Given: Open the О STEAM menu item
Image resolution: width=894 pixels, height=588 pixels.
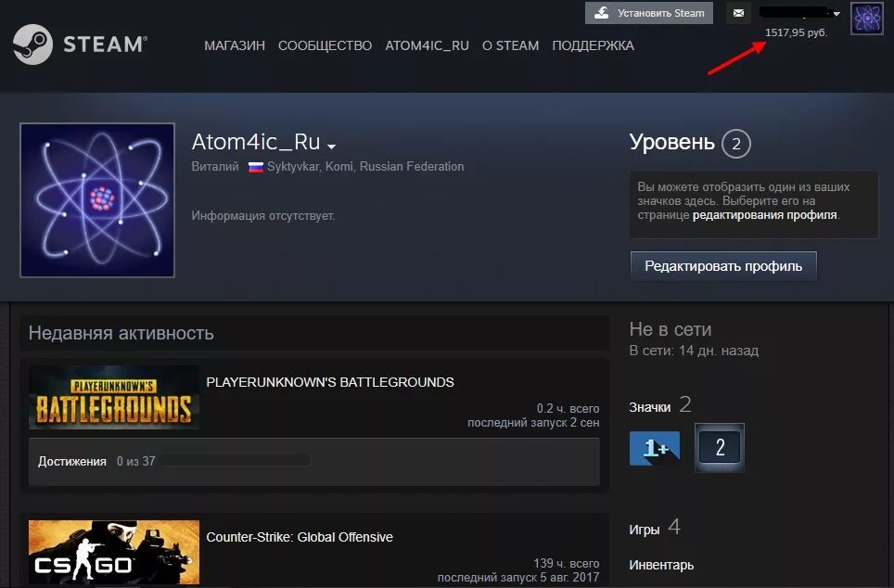Looking at the screenshot, I should (x=510, y=45).
